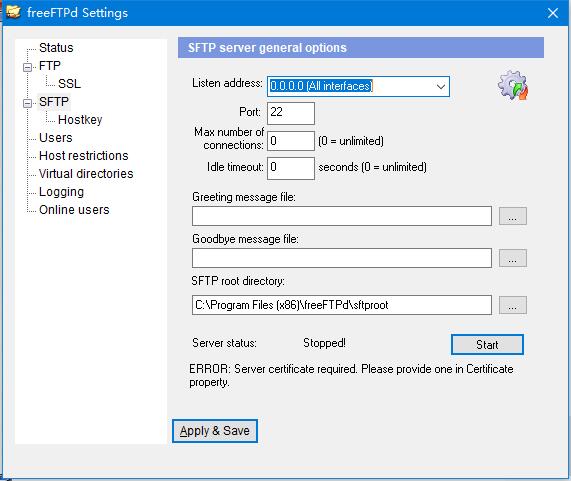Open the Logging settings page
The image size is (571, 481).
[61, 192]
